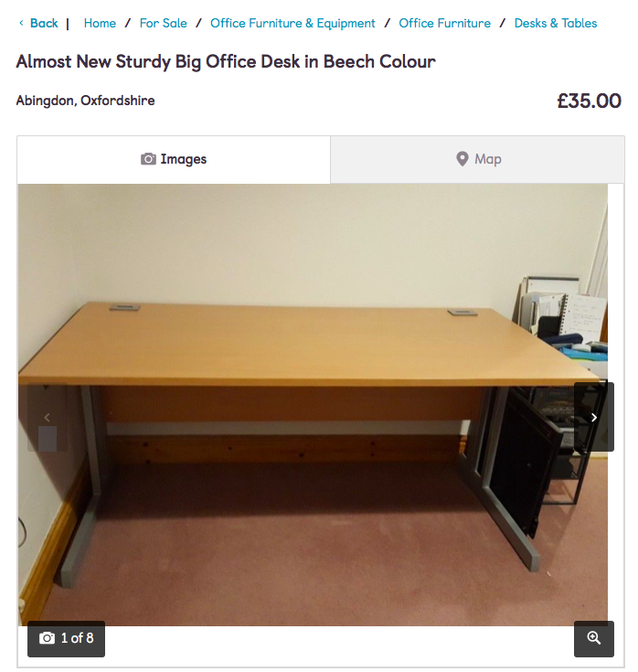Open Desks & Tables category link
Image resolution: width=638 pixels, height=672 pixels.
click(x=556, y=23)
